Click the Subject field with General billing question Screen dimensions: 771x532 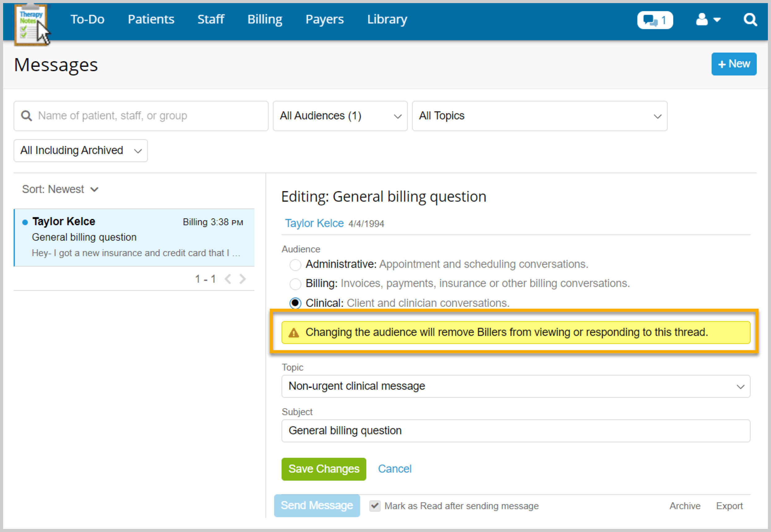point(515,430)
